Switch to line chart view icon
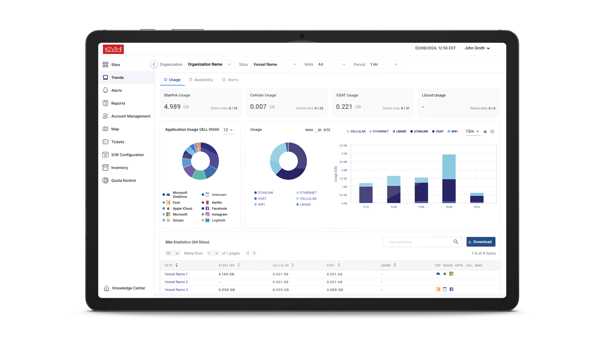Screen dimensions: 605x364 tap(492, 131)
